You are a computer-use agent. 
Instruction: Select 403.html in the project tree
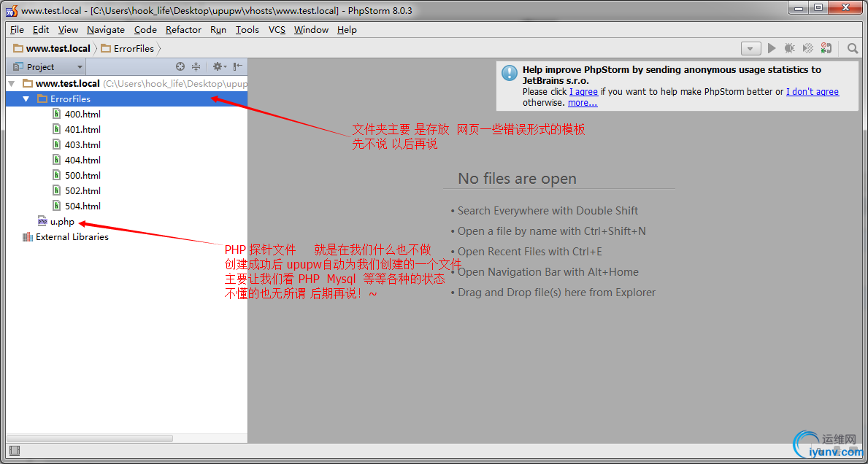click(x=82, y=145)
